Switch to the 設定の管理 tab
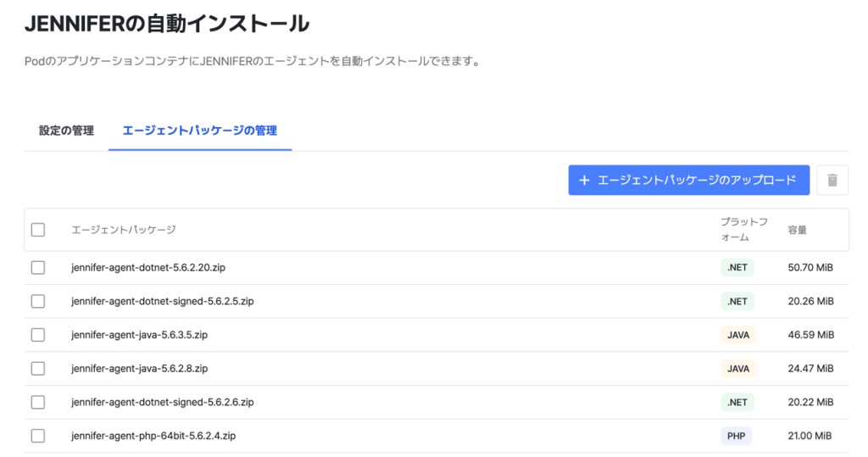This screenshot has width=868, height=457. coord(66,131)
